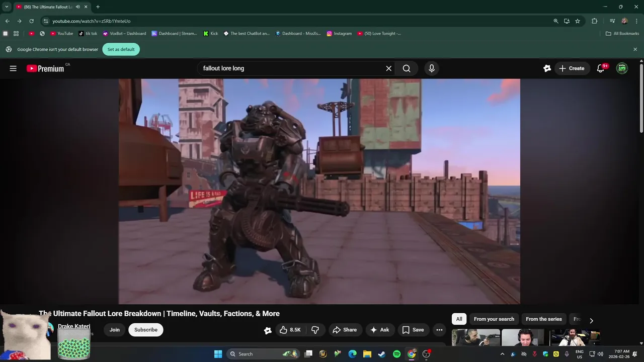Image resolution: width=644 pixels, height=362 pixels.
Task: Open Spotify from the taskbar
Action: click(396, 354)
